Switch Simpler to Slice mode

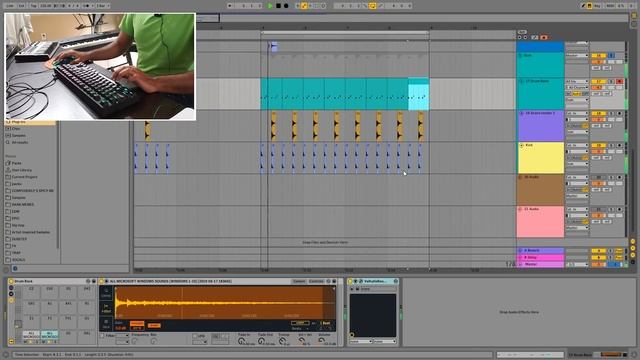coord(106,324)
